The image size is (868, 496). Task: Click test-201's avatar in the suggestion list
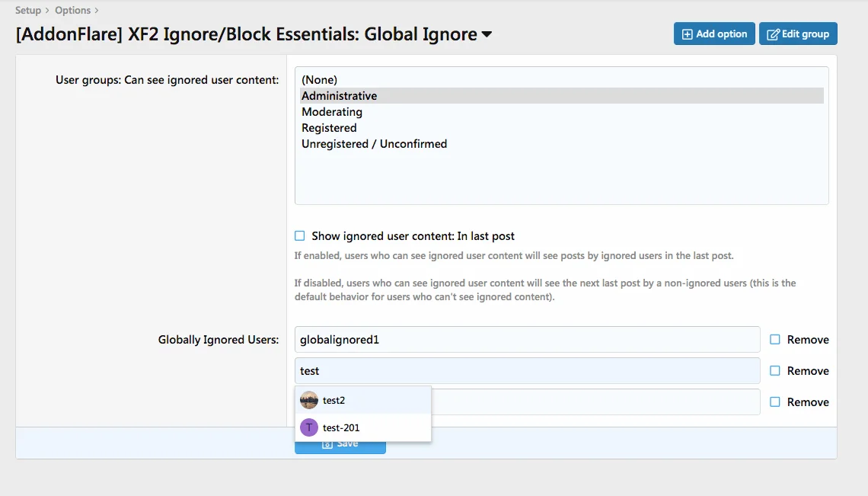click(309, 427)
